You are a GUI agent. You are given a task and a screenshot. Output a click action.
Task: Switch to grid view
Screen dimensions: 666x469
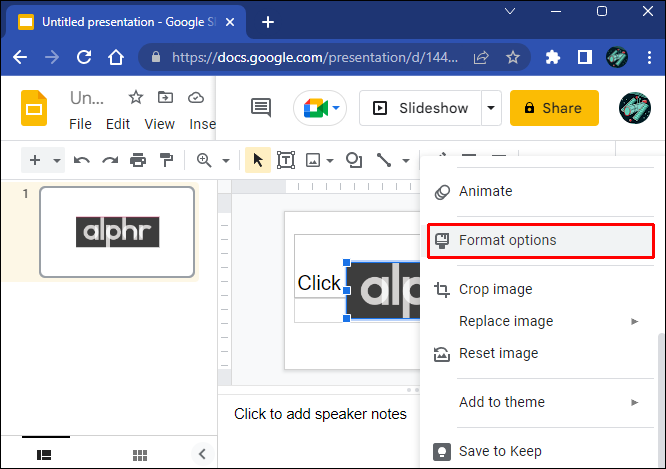pos(140,455)
